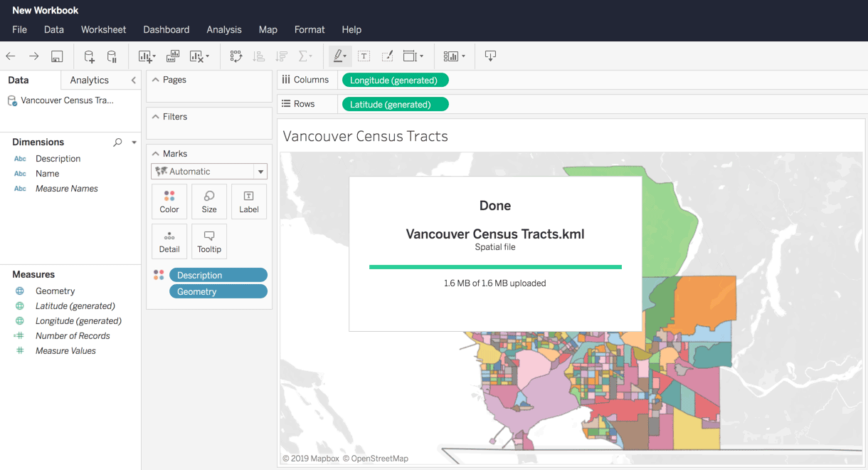Switch to the Analytics tab
868x470 pixels.
[89, 80]
